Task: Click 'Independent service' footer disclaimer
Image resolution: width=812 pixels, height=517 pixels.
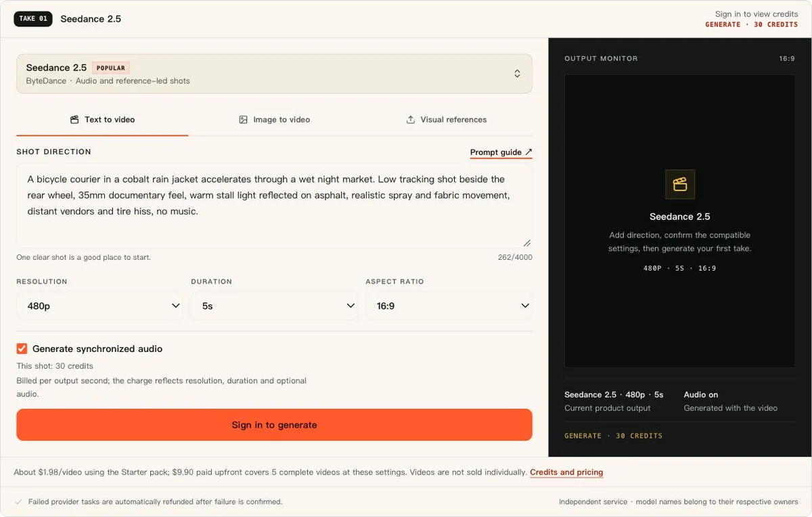Action: pyautogui.click(x=679, y=502)
